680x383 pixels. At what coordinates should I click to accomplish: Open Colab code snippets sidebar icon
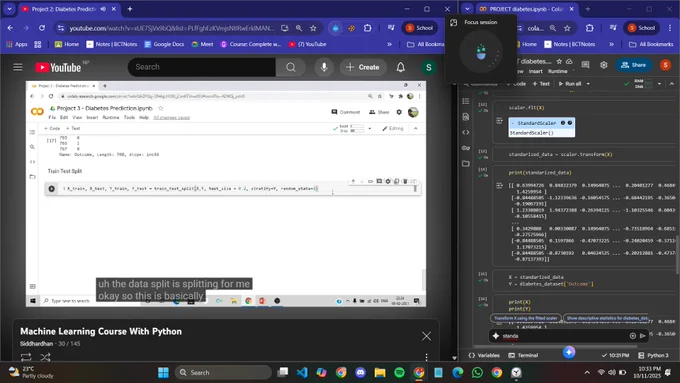click(466, 132)
